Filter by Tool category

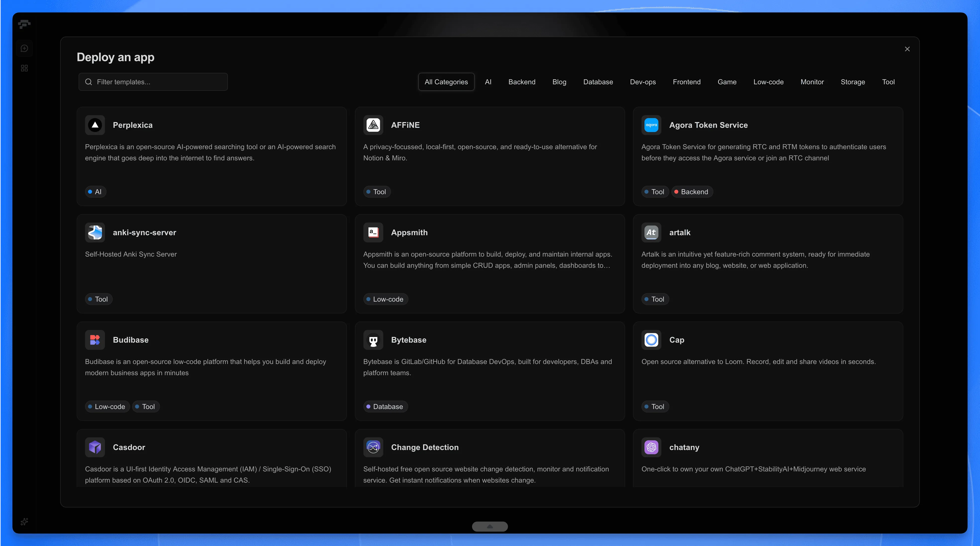coord(888,82)
